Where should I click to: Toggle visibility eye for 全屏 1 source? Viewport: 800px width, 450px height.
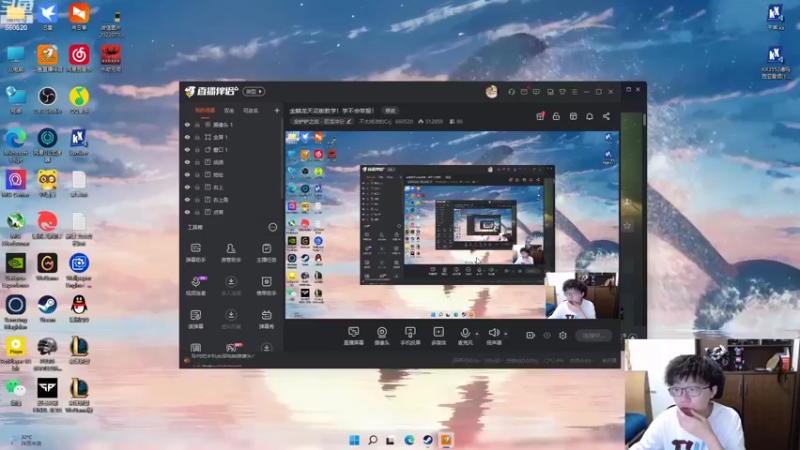tap(187, 137)
